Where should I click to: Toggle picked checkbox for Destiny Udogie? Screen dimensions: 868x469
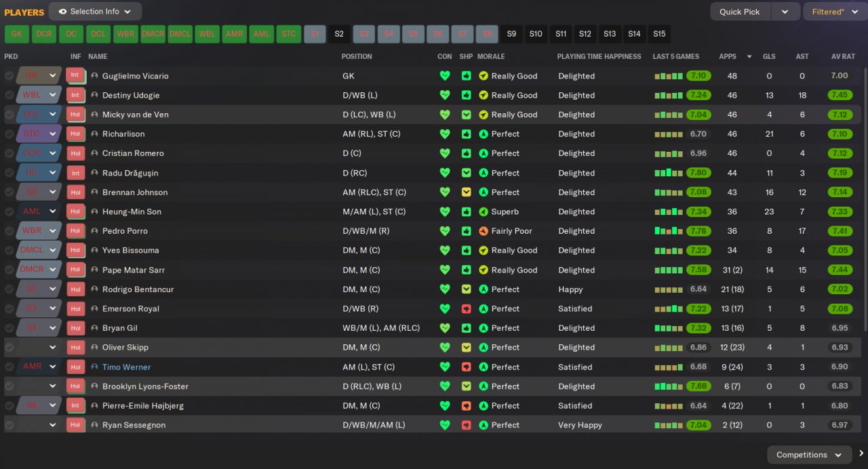click(9, 96)
